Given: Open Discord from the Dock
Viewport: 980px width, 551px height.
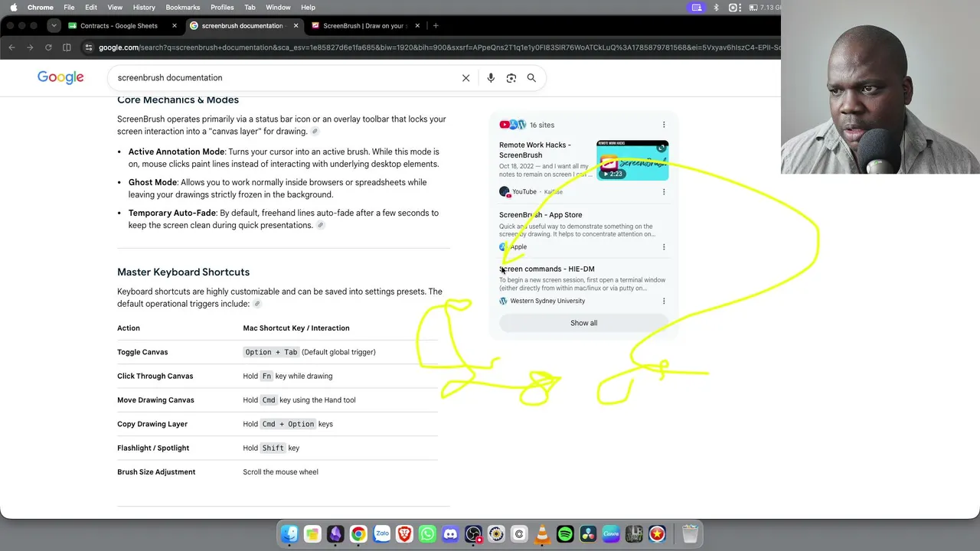Looking at the screenshot, I should click(450, 534).
